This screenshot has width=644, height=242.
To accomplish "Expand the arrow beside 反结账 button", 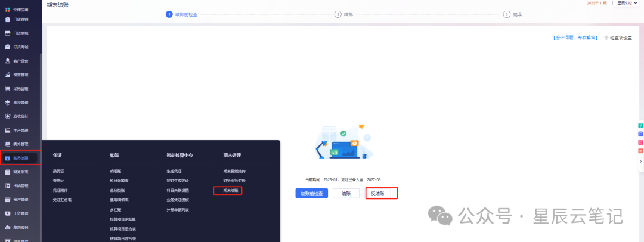I will pyautogui.click(x=394, y=193).
